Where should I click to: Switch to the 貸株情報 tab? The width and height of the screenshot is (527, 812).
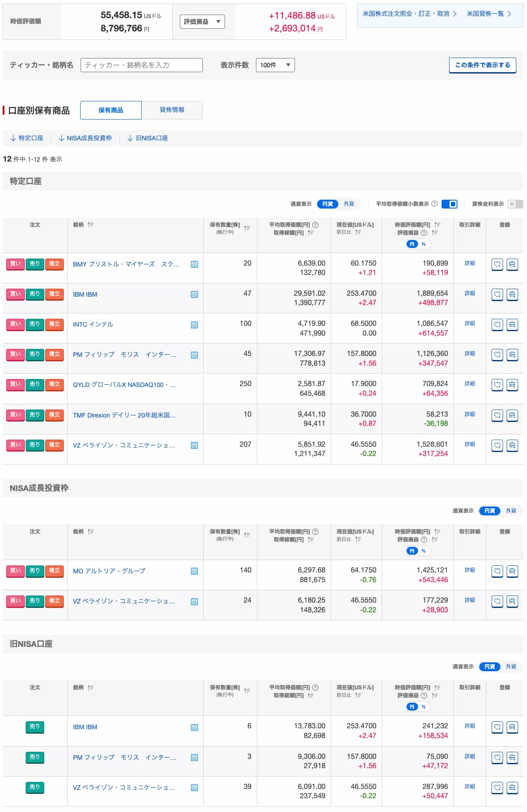172,110
